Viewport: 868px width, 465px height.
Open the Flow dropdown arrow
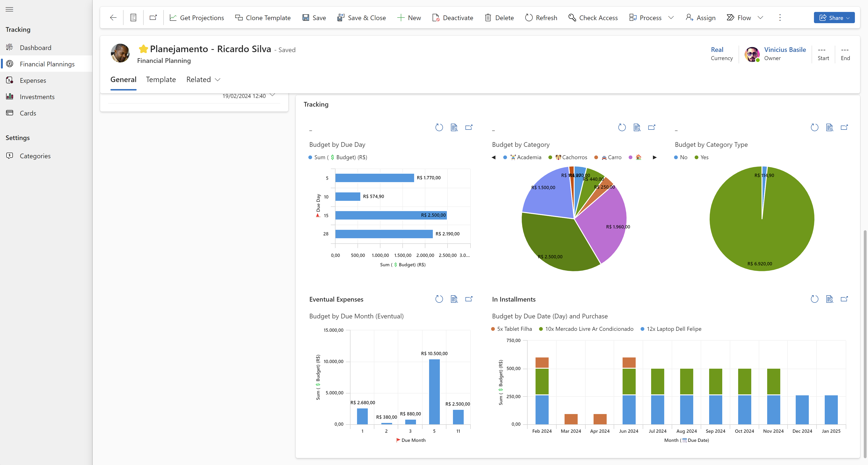761,18
